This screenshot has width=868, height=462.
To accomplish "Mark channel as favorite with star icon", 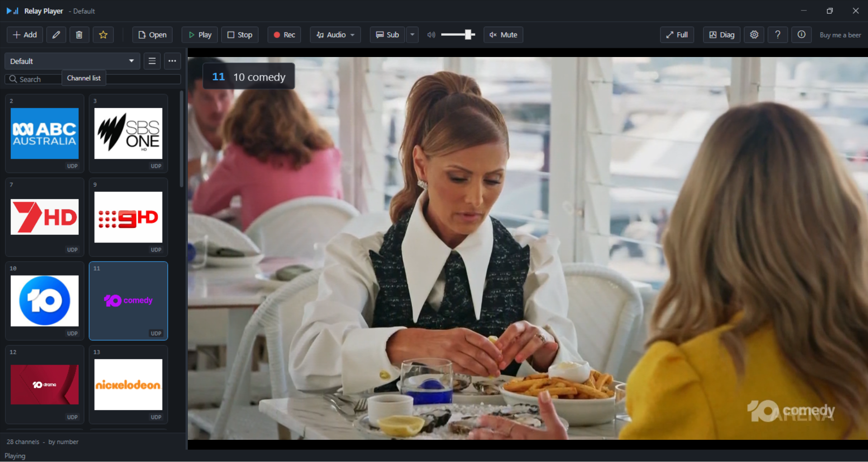I will point(103,35).
